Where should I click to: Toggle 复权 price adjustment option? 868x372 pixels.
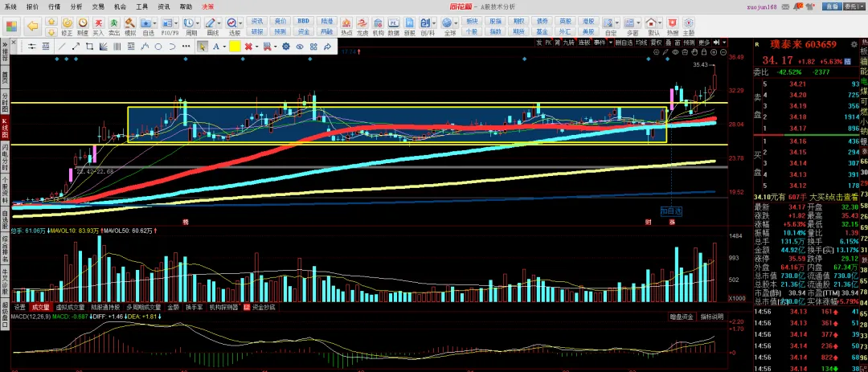pyautogui.click(x=656, y=42)
